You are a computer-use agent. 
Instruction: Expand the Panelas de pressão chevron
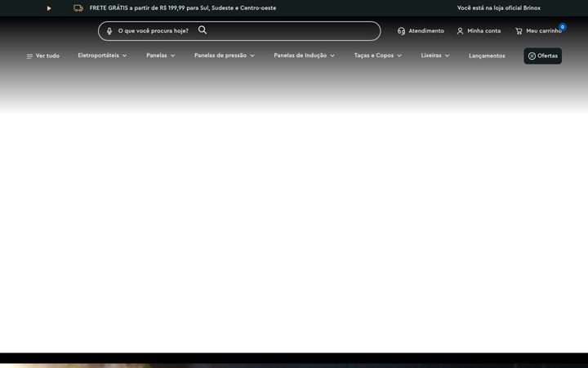[252, 56]
